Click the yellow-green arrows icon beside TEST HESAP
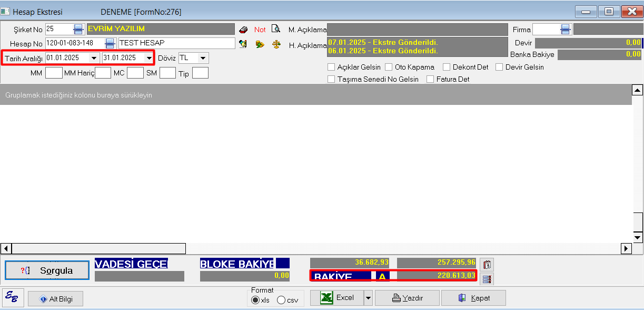This screenshot has height=310, width=644. tap(260, 44)
